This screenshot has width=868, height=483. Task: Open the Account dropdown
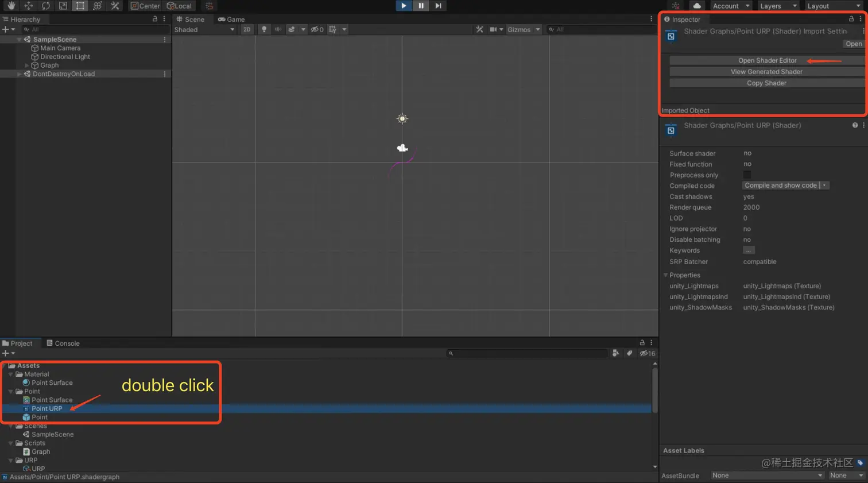[731, 6]
